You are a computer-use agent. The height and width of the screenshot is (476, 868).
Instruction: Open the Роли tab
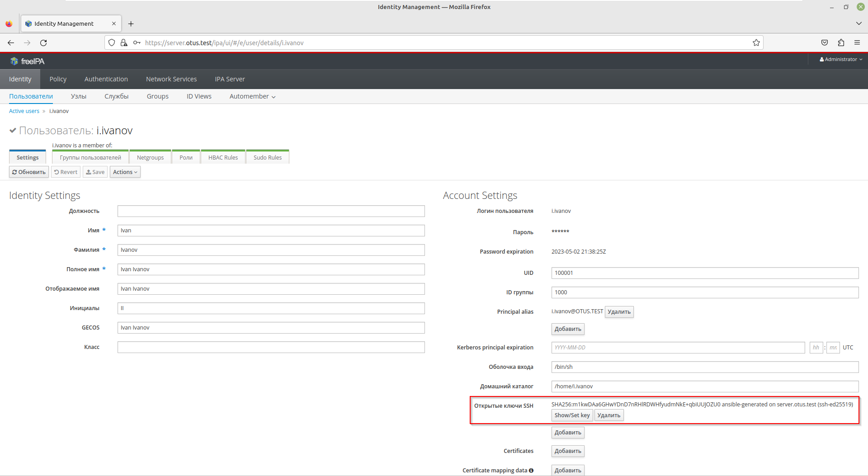tap(186, 157)
